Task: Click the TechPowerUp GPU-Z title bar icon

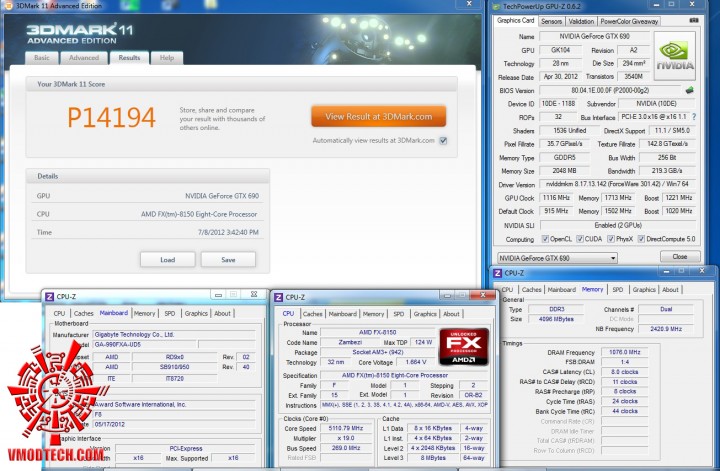Action: (x=496, y=6)
